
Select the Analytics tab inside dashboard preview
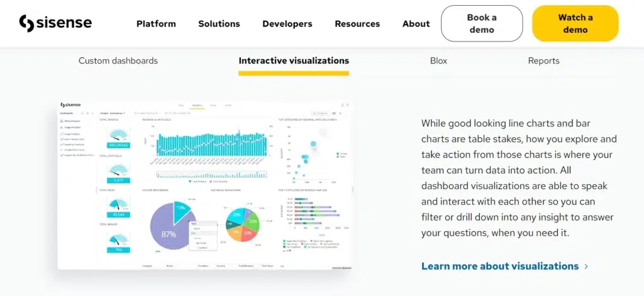tap(197, 106)
